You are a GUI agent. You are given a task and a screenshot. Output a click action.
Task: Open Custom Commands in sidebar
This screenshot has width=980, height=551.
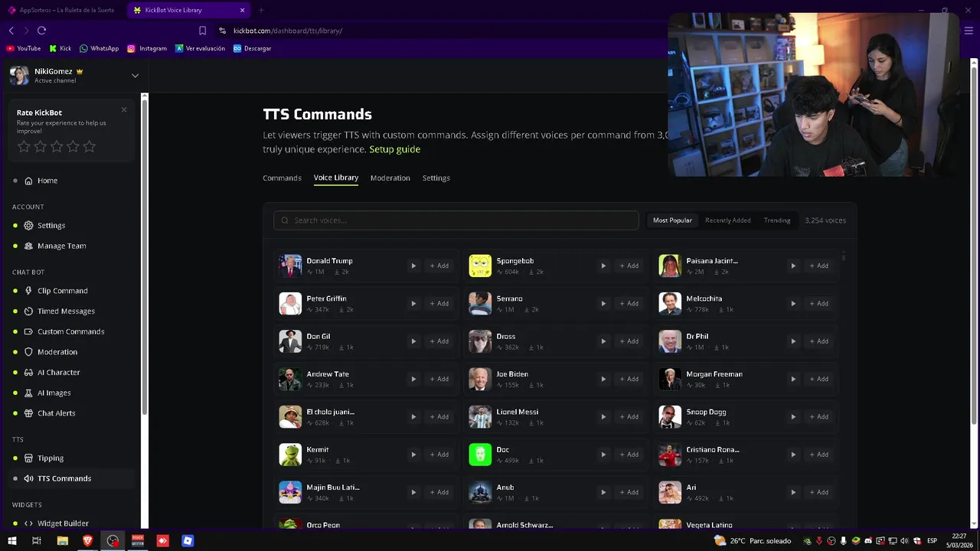(x=64, y=331)
